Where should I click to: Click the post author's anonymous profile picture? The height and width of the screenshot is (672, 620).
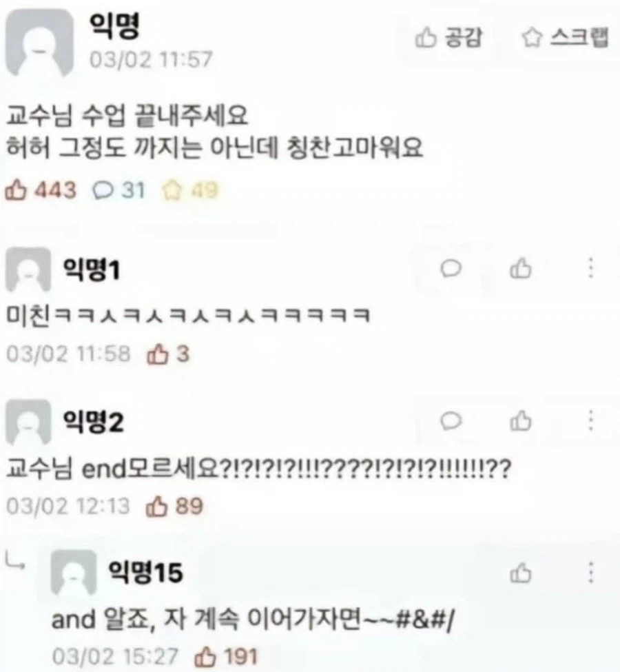[39, 43]
